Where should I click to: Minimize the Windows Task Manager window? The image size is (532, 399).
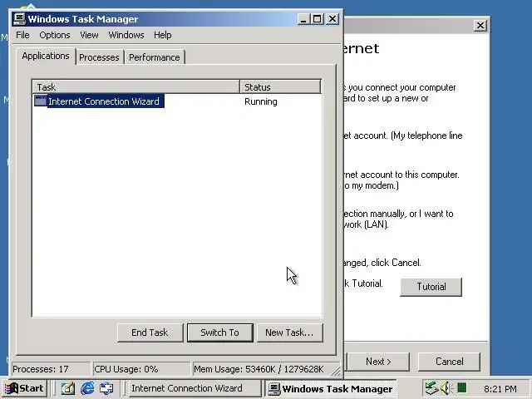pyautogui.click(x=303, y=19)
